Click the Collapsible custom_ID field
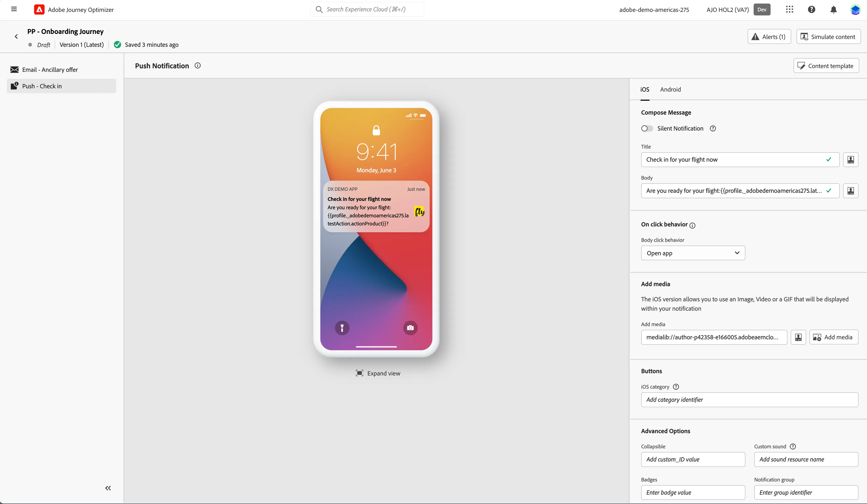The image size is (867, 504). [693, 460]
